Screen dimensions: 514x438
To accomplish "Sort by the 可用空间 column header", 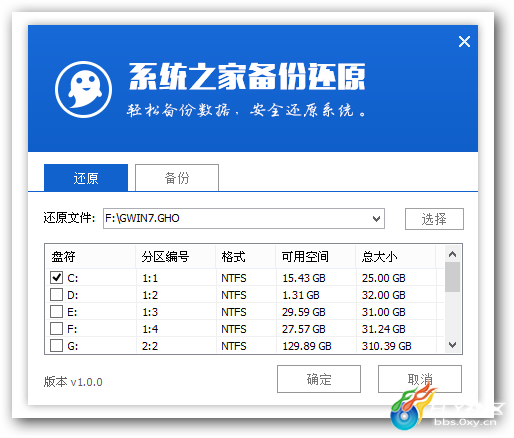I will 315,257.
